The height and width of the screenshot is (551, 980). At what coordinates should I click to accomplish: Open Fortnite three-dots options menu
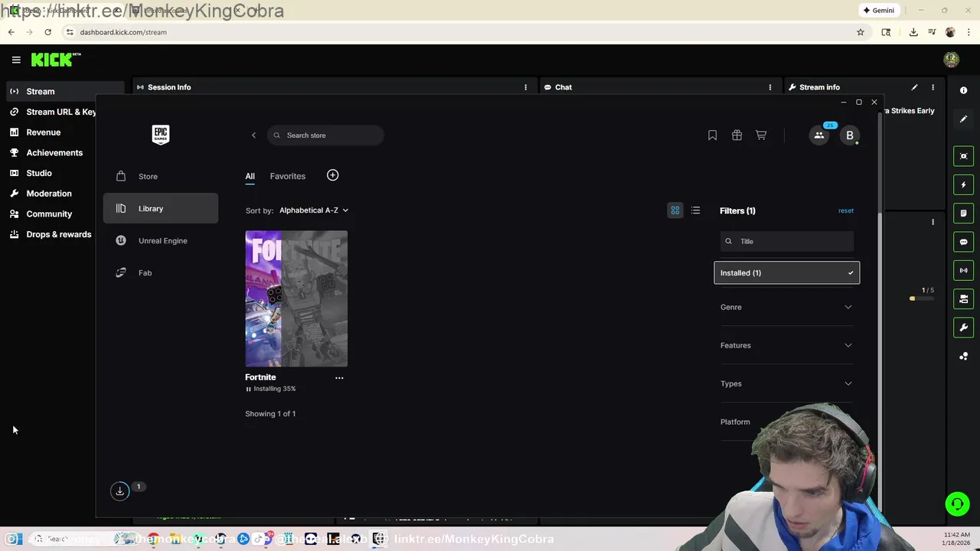(339, 377)
